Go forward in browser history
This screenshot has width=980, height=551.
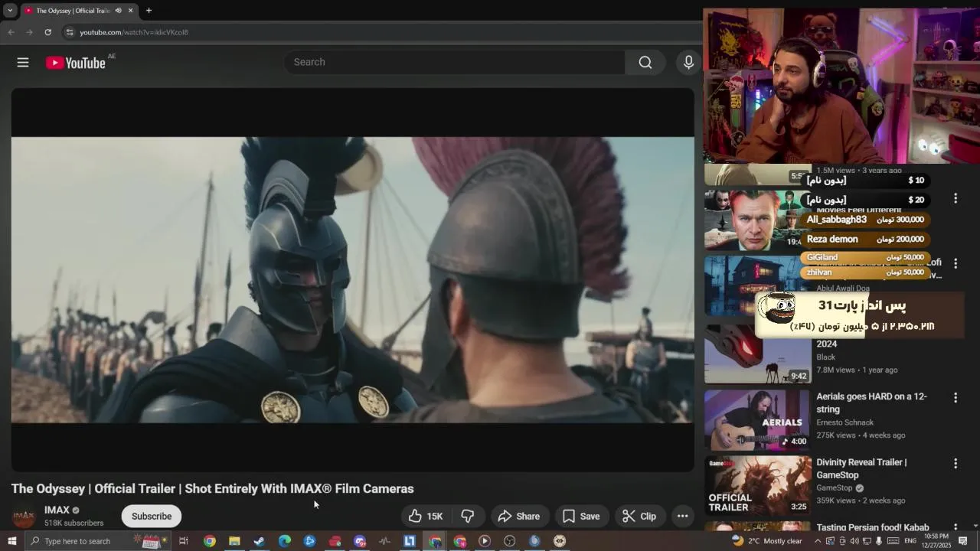(x=29, y=32)
